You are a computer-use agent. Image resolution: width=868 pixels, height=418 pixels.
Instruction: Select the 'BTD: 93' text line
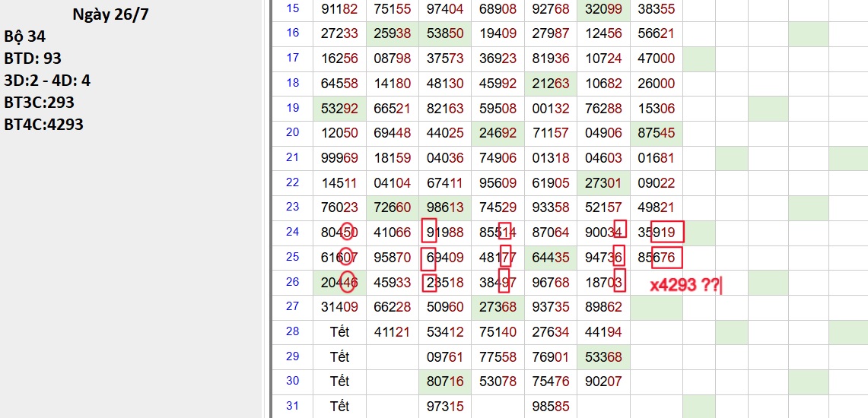(33, 59)
